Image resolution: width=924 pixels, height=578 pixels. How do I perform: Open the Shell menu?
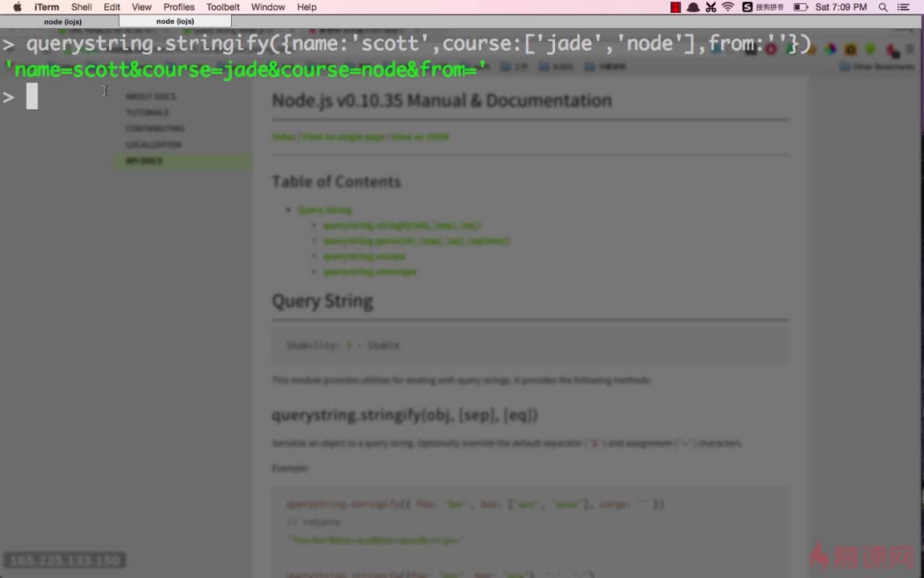(82, 7)
